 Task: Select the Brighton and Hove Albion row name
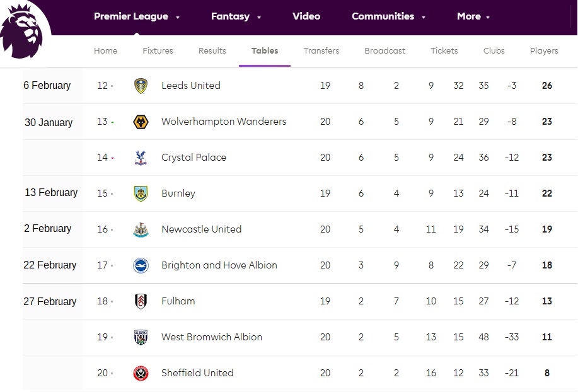[219, 265]
